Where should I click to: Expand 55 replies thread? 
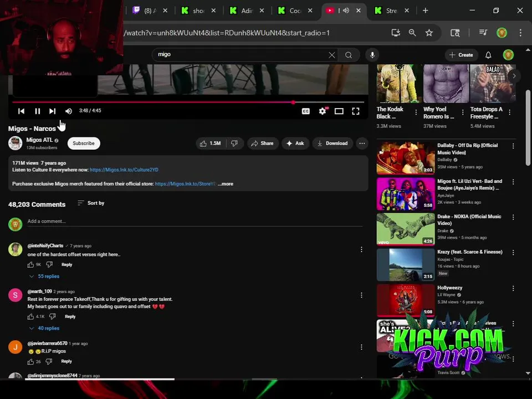tap(44, 276)
